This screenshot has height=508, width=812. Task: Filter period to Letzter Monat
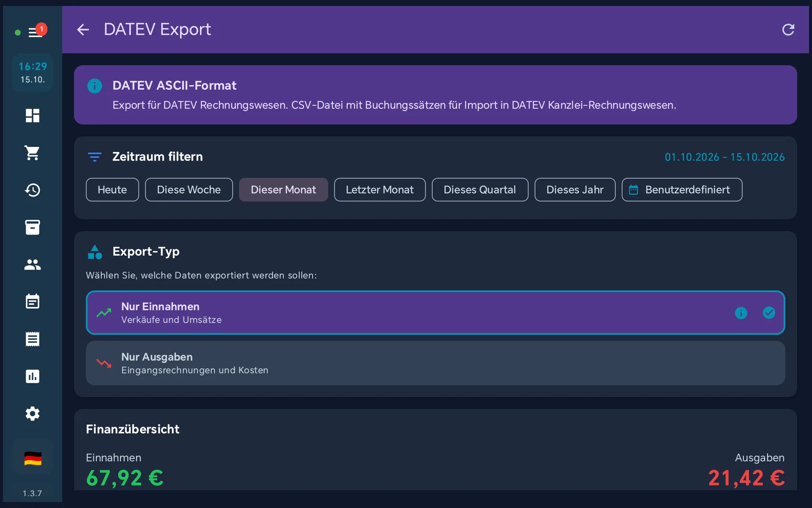(380, 190)
